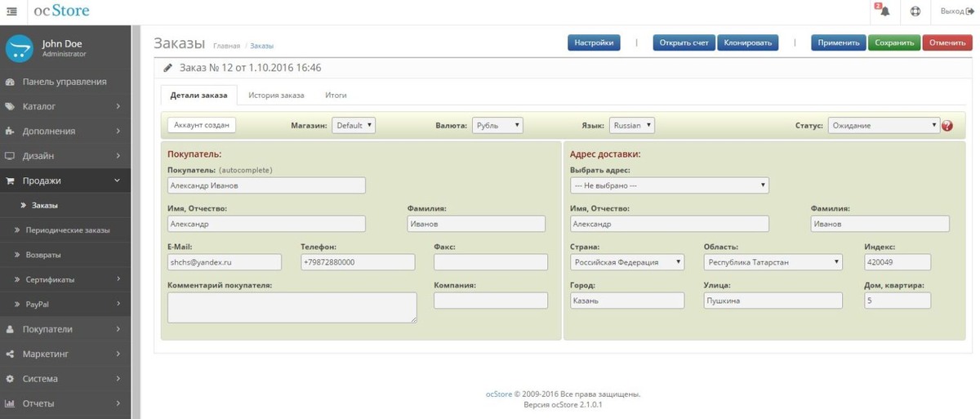Open Панель управления in sidebar
Viewport: 980px width, 419px height.
coord(65,82)
